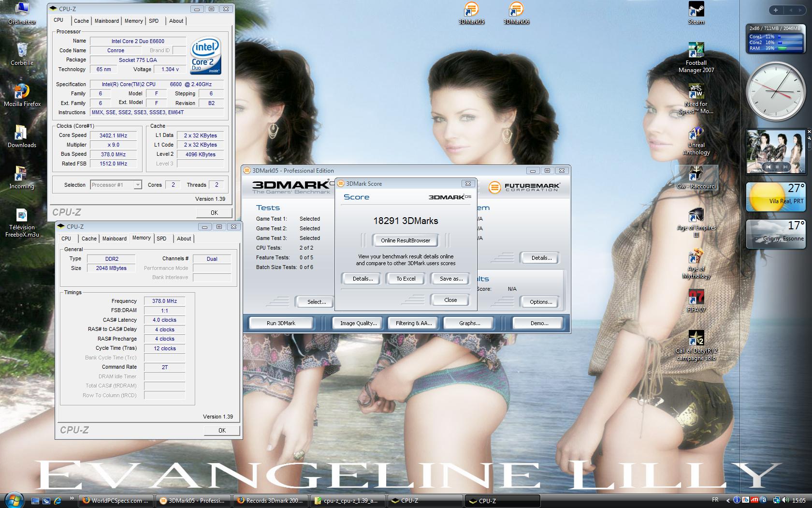
Task: Expand quick launch overflow chevron
Action: click(72, 498)
